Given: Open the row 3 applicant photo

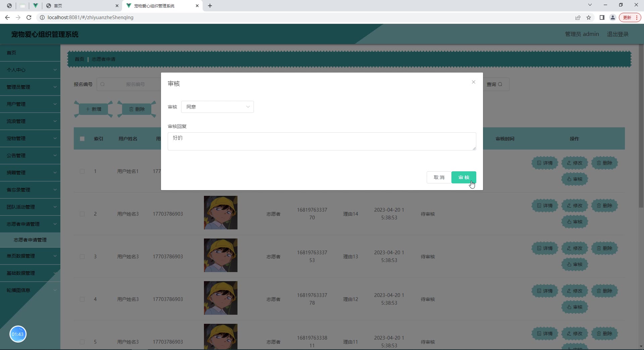Looking at the screenshot, I should pyautogui.click(x=221, y=255).
